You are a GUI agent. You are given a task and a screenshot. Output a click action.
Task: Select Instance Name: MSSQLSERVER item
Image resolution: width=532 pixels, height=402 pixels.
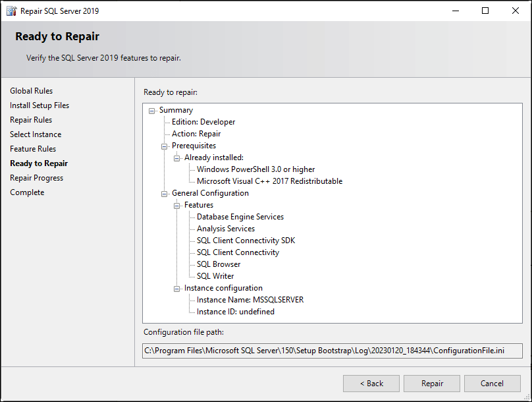click(250, 299)
